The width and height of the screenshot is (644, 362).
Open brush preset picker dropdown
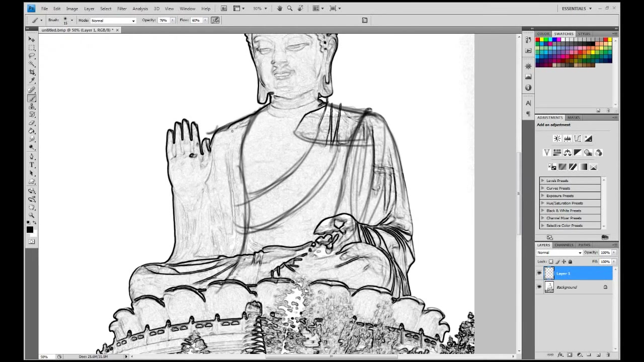pos(72,20)
